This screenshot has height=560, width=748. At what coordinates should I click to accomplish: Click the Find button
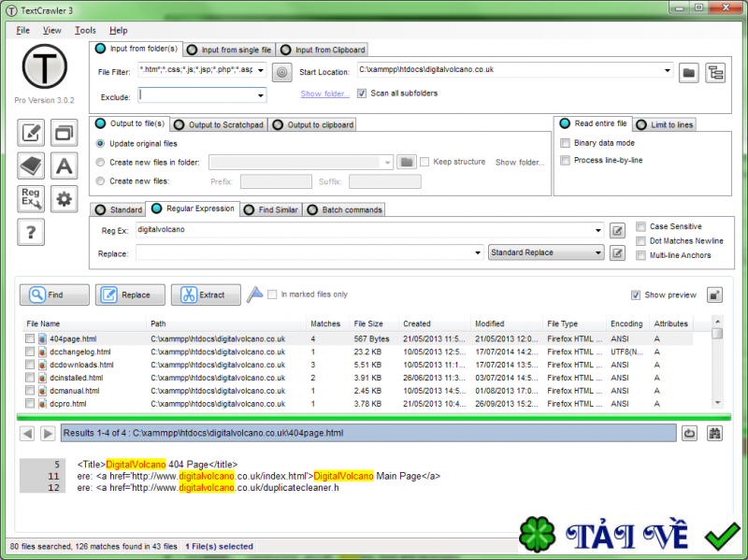(x=53, y=294)
